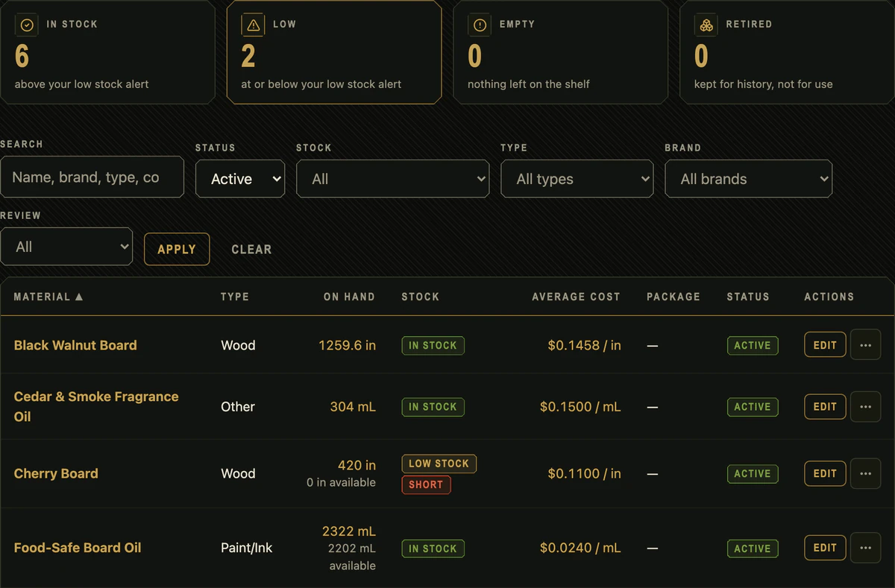Click the Search input field
Screen dimensions: 895x588
pyautogui.click(x=92, y=177)
